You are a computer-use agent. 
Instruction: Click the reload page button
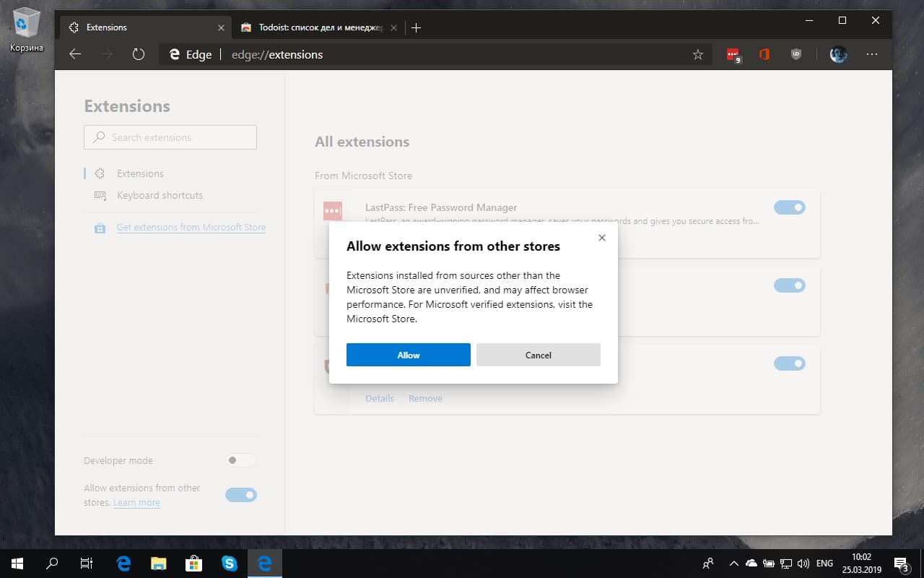pyautogui.click(x=138, y=53)
